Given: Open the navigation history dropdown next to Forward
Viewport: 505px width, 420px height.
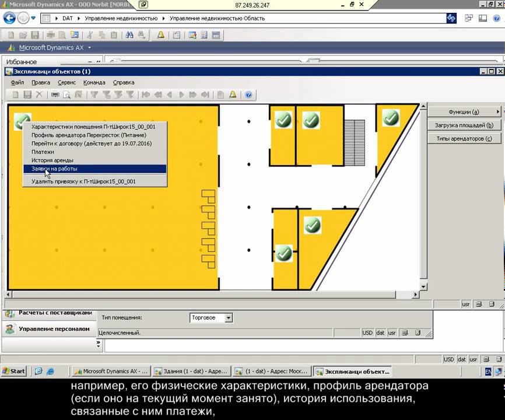Looking at the screenshot, I should (33, 18).
